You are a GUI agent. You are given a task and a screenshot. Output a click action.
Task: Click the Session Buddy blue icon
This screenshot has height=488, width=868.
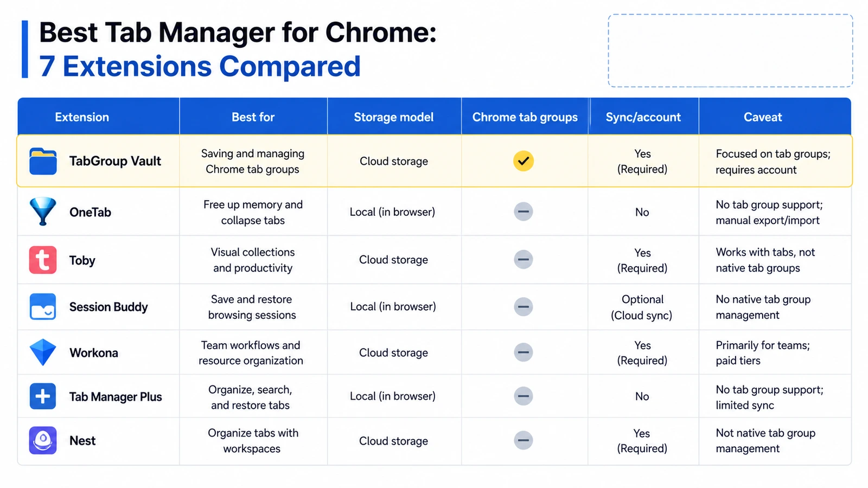43,307
